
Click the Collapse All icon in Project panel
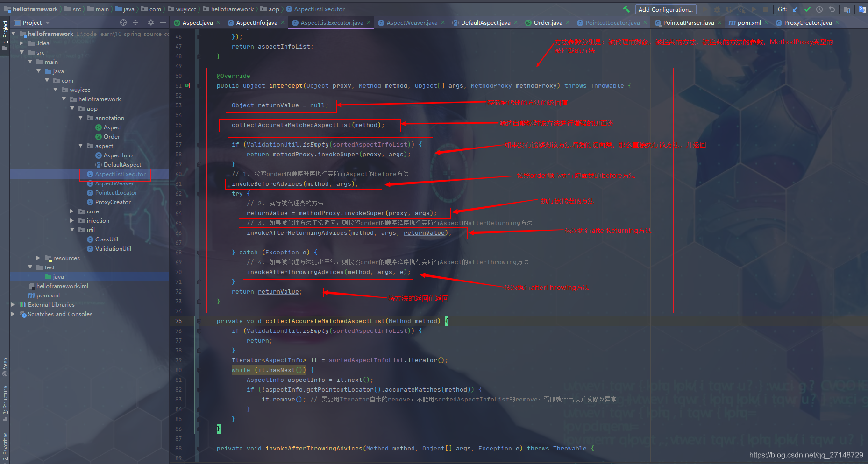coord(135,22)
